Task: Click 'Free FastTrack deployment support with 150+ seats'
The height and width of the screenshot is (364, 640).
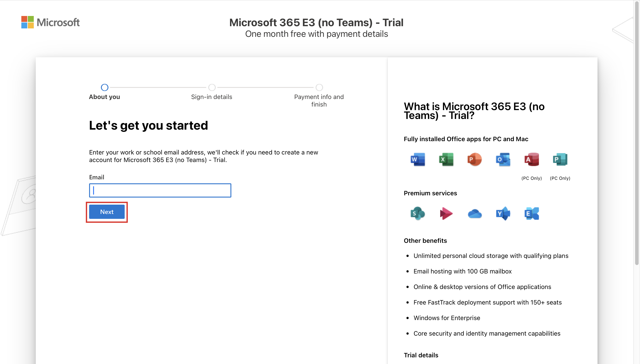Action: point(488,302)
